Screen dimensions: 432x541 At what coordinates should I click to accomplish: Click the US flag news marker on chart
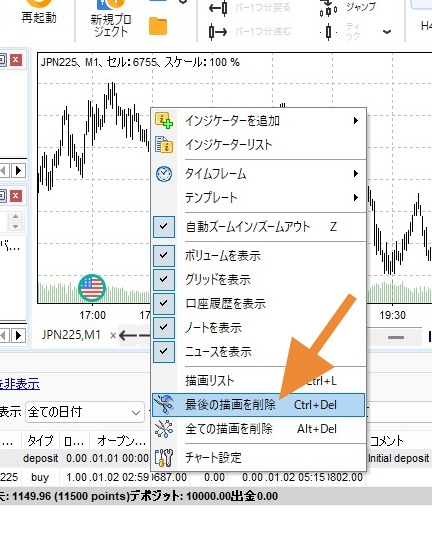92,288
